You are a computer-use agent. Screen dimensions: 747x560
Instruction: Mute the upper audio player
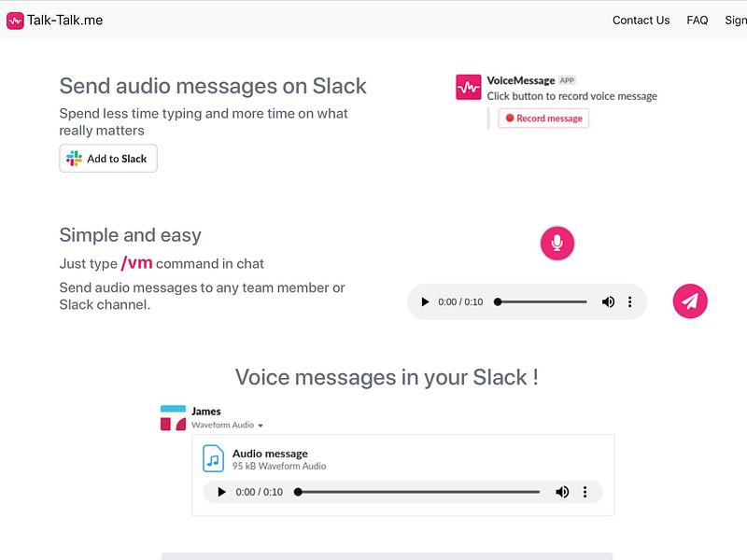tap(608, 301)
